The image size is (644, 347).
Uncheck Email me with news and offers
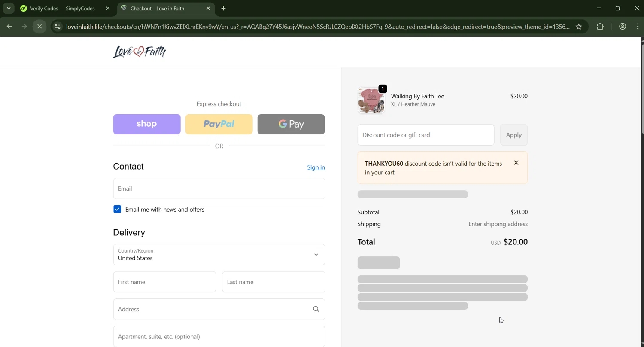(117, 209)
